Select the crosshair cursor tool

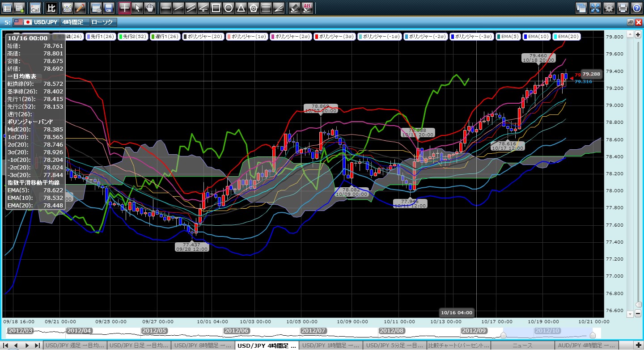125,8
